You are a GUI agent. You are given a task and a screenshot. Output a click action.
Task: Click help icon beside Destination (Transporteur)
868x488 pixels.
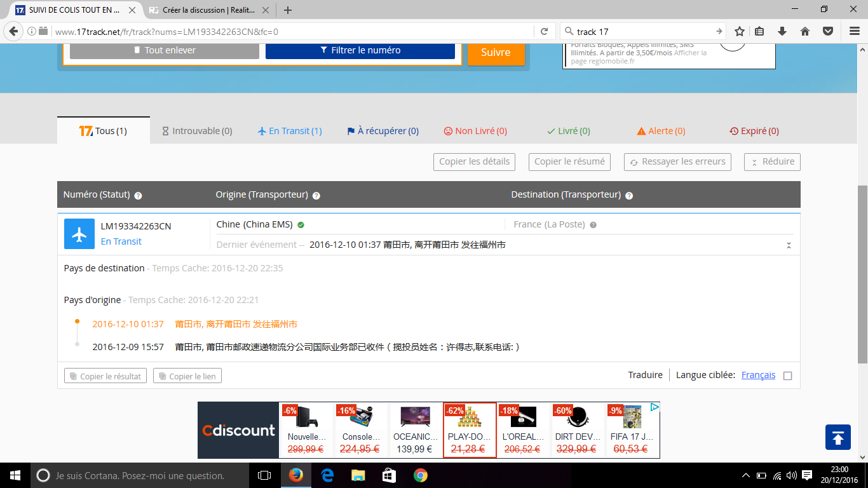[x=629, y=196]
